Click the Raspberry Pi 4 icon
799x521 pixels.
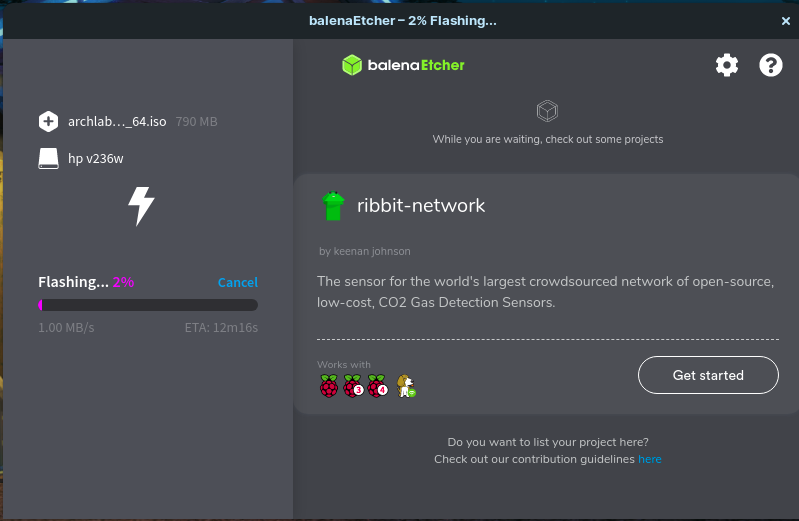click(x=378, y=386)
